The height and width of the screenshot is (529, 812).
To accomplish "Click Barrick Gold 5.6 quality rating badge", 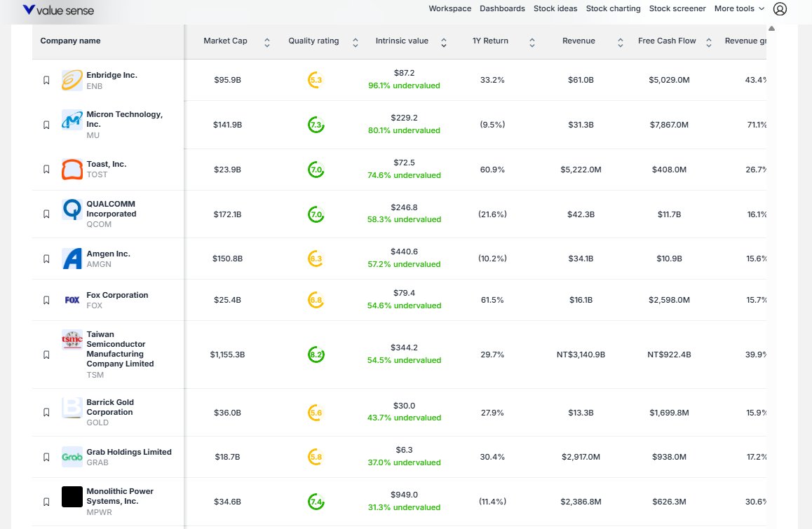I will [316, 413].
